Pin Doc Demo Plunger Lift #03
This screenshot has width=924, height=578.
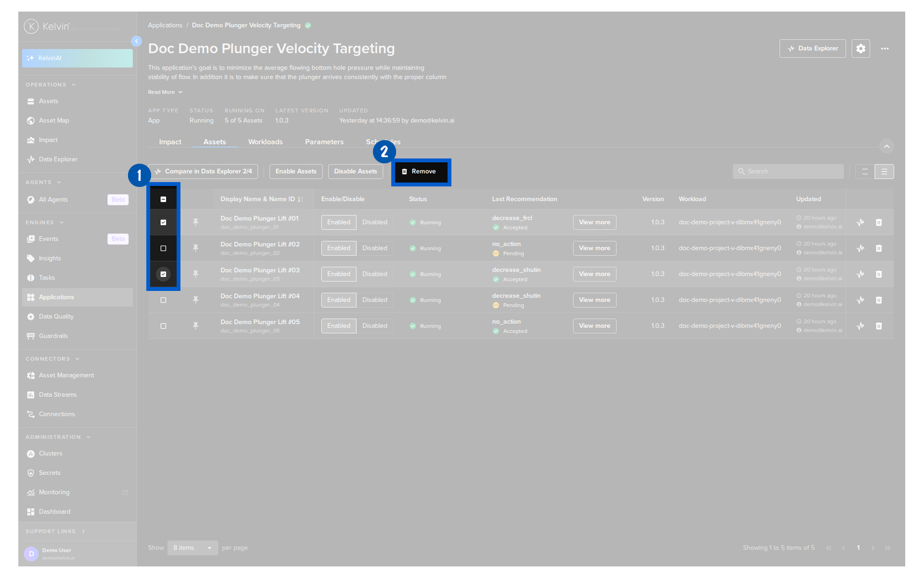pos(195,274)
